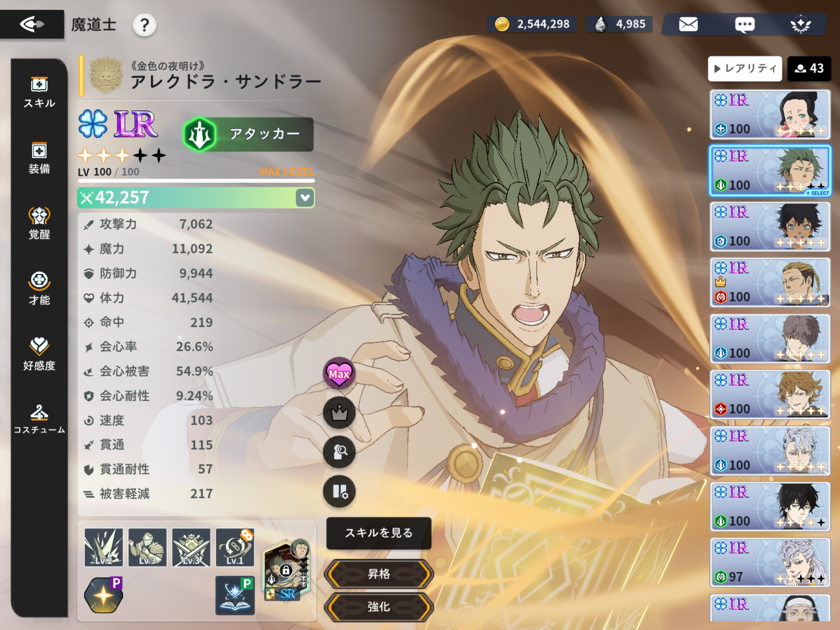Open the chat speech bubble icon
Screen dimensions: 840x630
(x=744, y=24)
